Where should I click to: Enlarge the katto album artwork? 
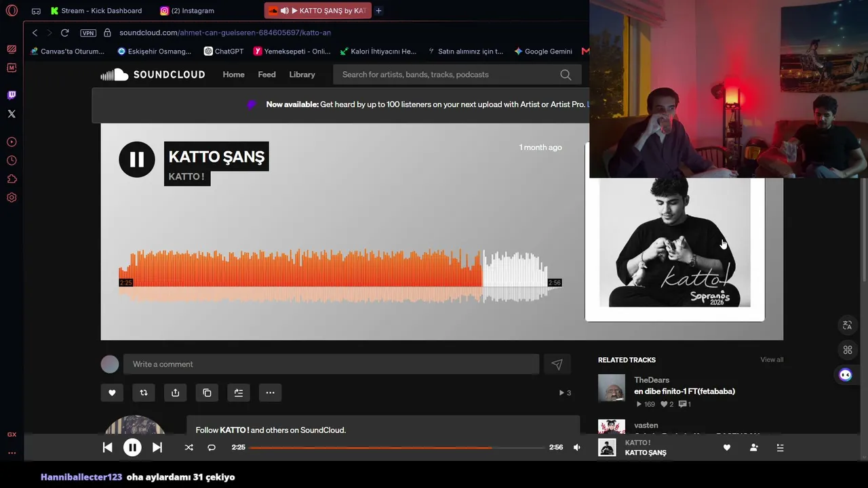pyautogui.click(x=675, y=243)
